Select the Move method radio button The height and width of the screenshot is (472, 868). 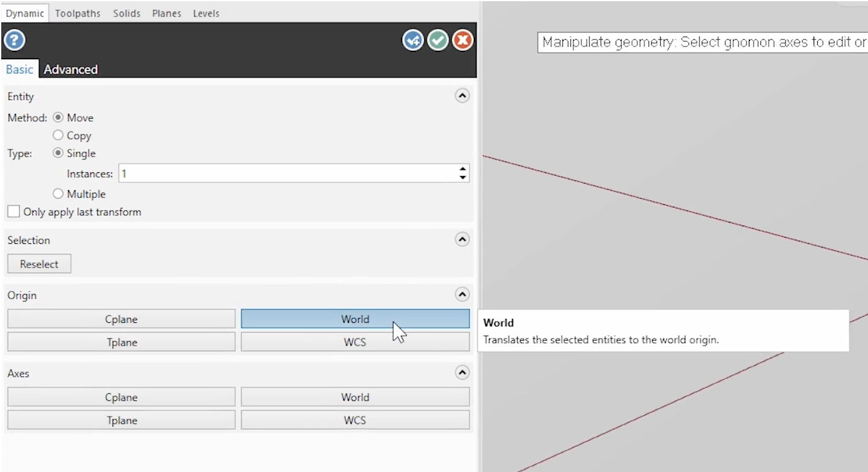coord(59,117)
